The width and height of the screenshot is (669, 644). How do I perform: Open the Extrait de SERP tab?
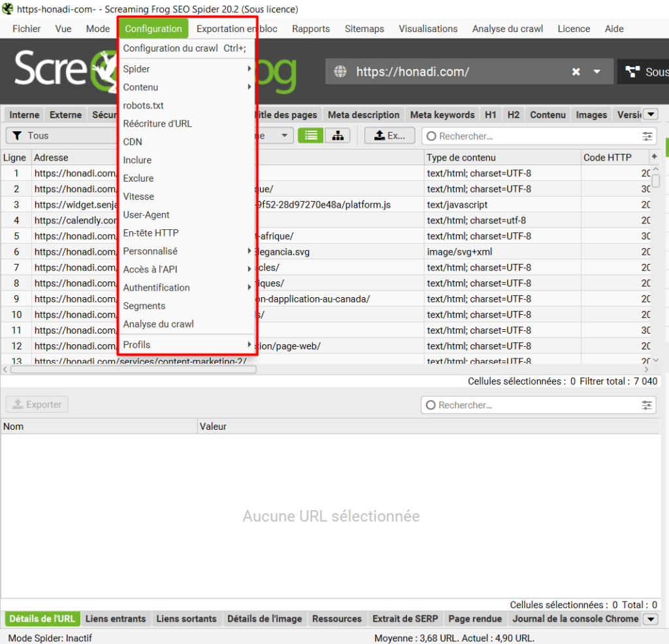tap(405, 619)
